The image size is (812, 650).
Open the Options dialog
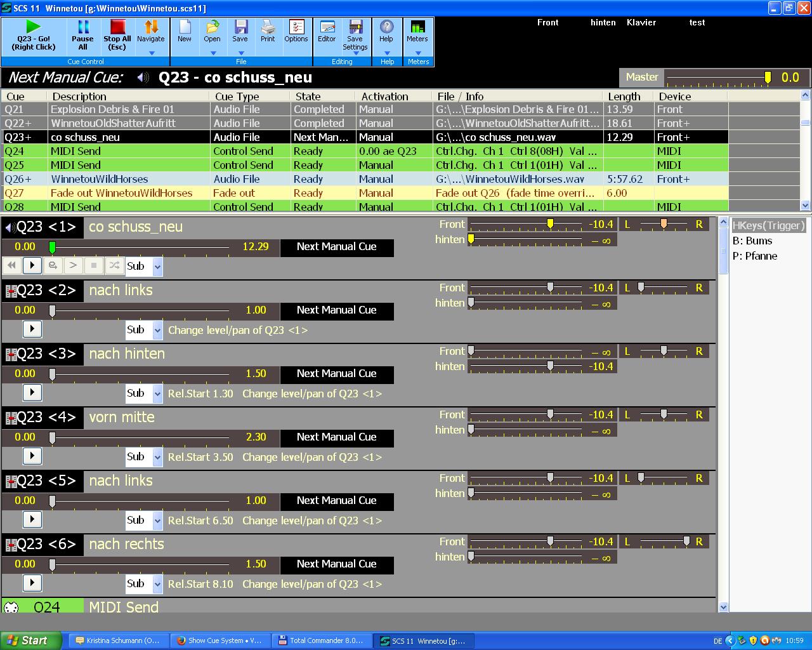pyautogui.click(x=296, y=32)
